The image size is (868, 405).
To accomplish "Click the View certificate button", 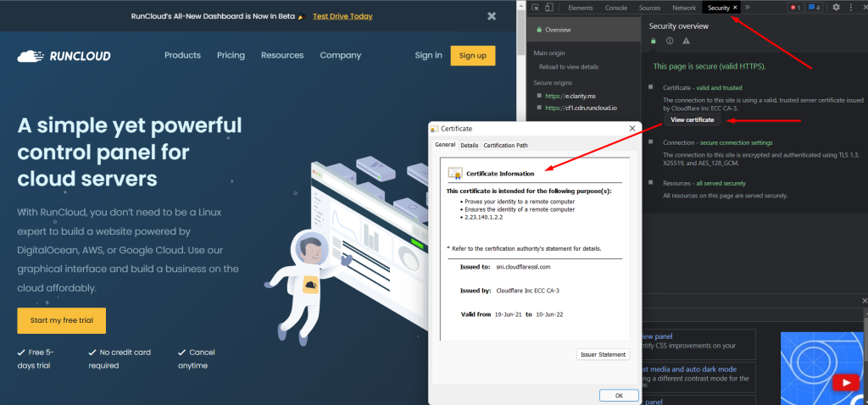I will point(692,119).
